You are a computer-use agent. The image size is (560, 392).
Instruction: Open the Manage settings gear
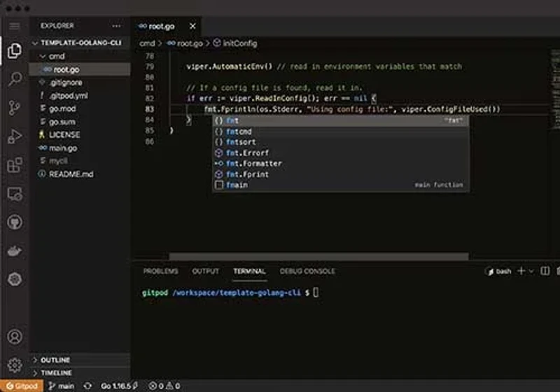[15, 365]
